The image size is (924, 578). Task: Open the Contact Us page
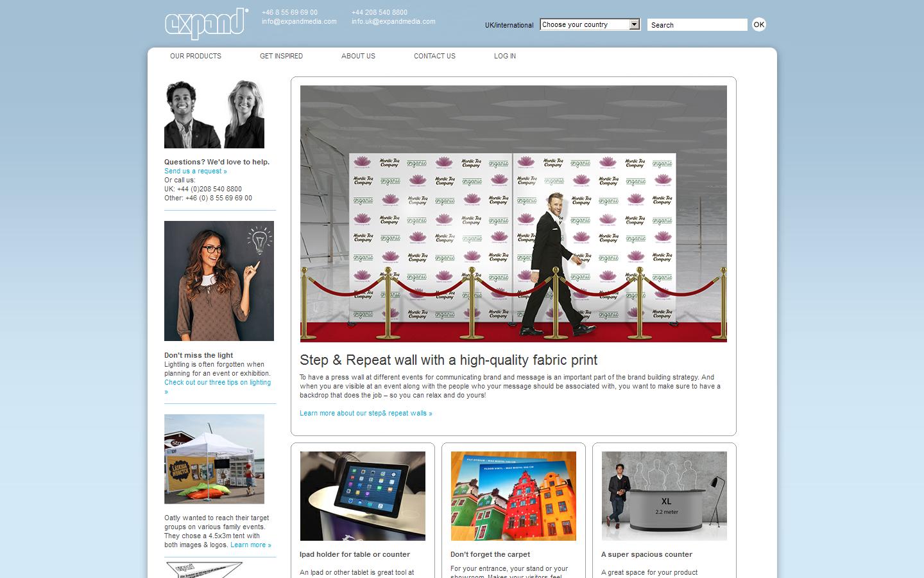point(434,57)
